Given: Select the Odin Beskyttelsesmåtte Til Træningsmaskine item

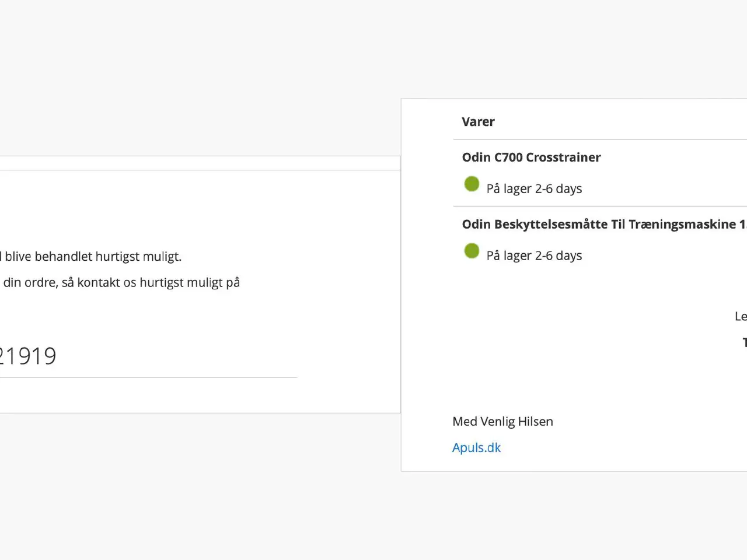Looking at the screenshot, I should coord(604,225).
